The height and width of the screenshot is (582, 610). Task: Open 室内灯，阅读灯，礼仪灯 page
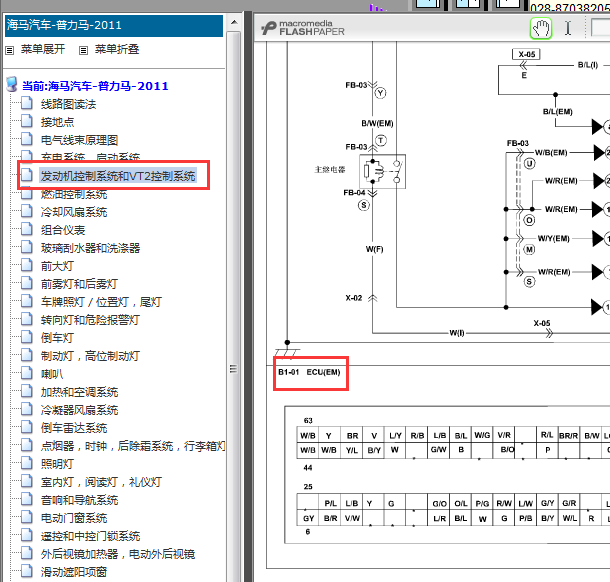101,482
